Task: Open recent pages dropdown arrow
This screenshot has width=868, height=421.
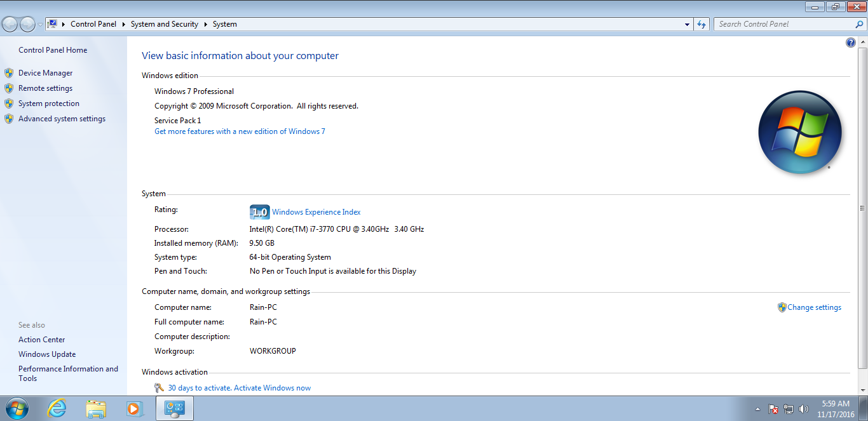Action: (x=41, y=25)
